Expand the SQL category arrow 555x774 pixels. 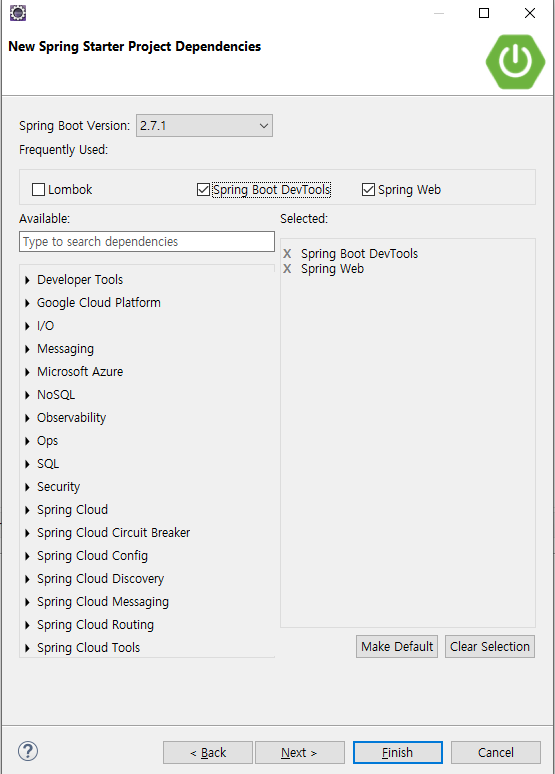(x=27, y=464)
